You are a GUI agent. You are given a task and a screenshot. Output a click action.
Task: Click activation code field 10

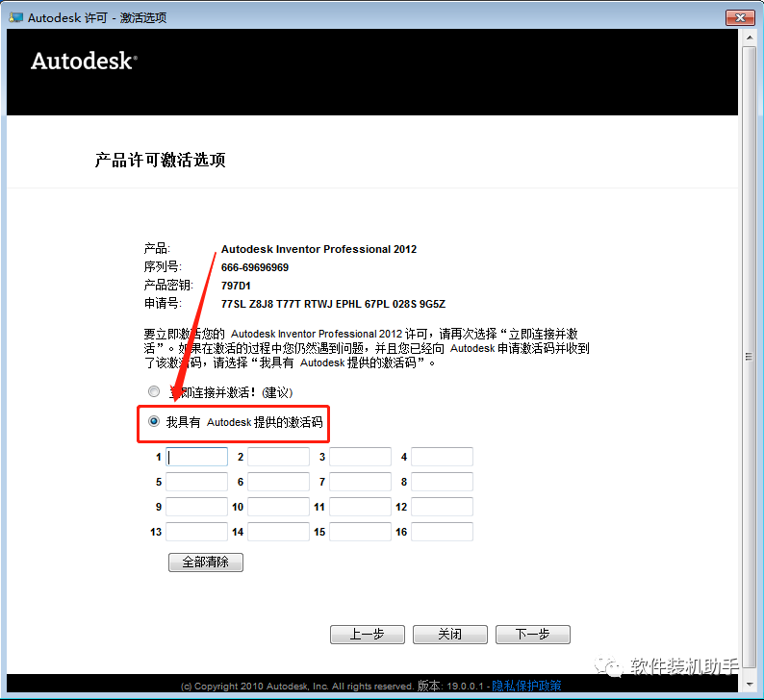(x=279, y=507)
